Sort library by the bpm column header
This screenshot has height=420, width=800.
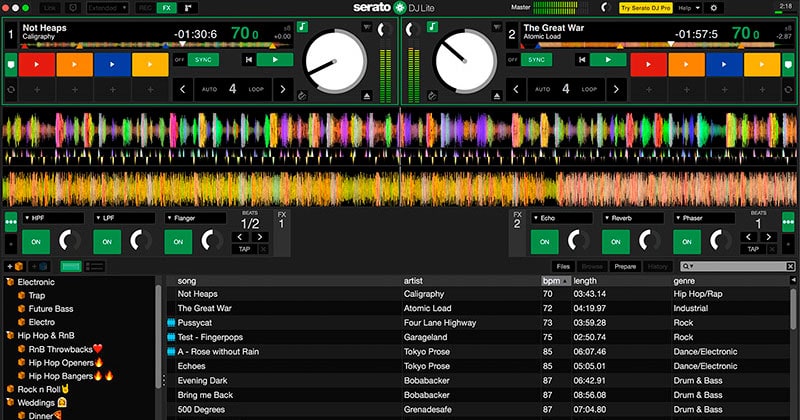[555, 281]
